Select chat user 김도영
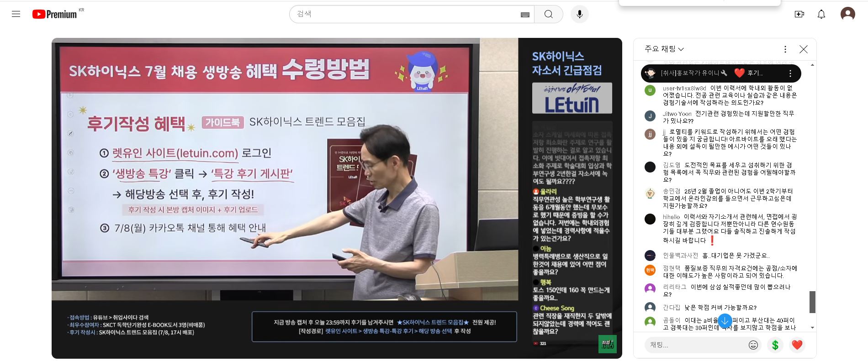 (x=672, y=165)
